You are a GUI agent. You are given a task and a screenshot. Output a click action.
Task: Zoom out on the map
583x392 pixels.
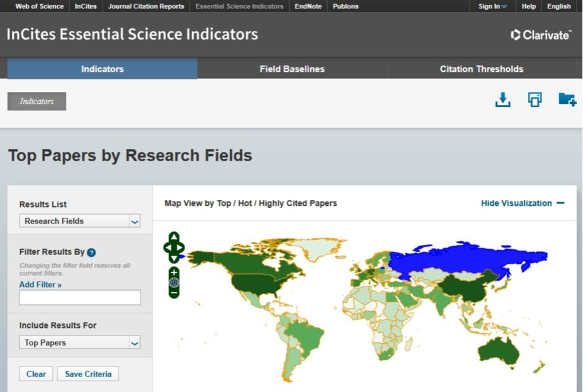(174, 293)
